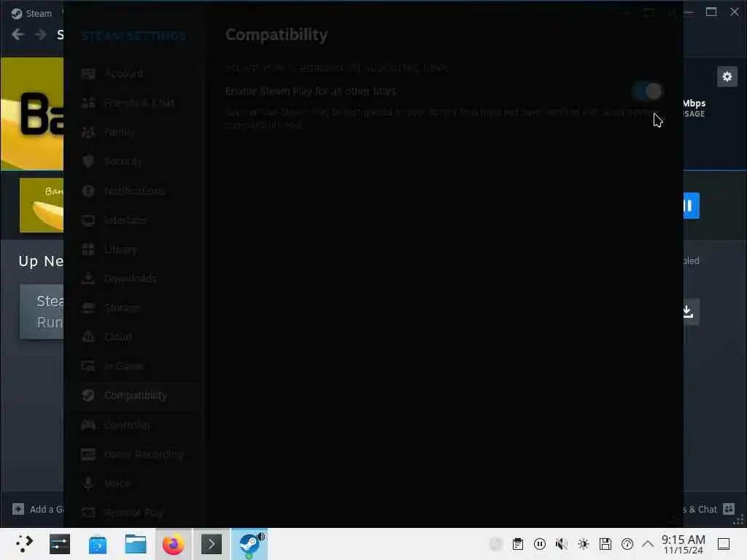The width and height of the screenshot is (747, 560).
Task: Toggle Enable Steam Play for all other titles
Action: pyautogui.click(x=648, y=91)
